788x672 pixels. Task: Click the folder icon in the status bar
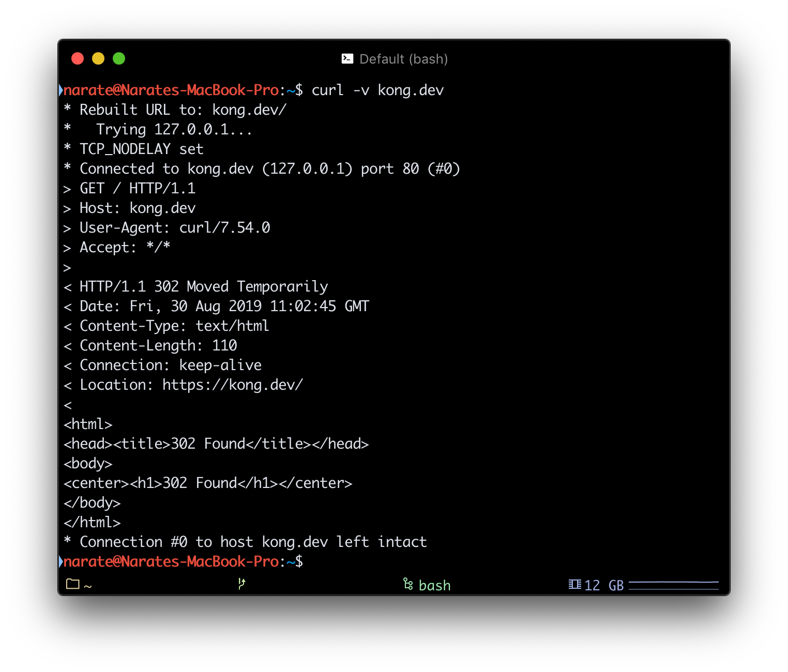pos(73,584)
